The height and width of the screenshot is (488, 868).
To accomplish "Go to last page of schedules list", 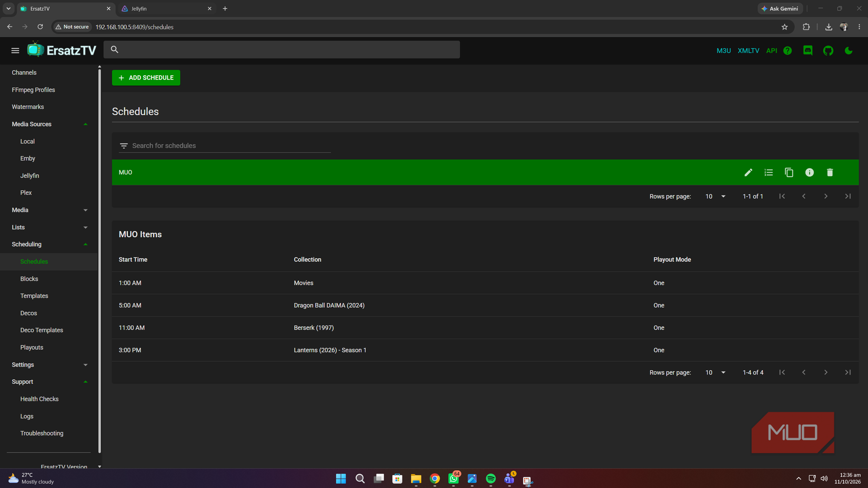I will point(848,196).
